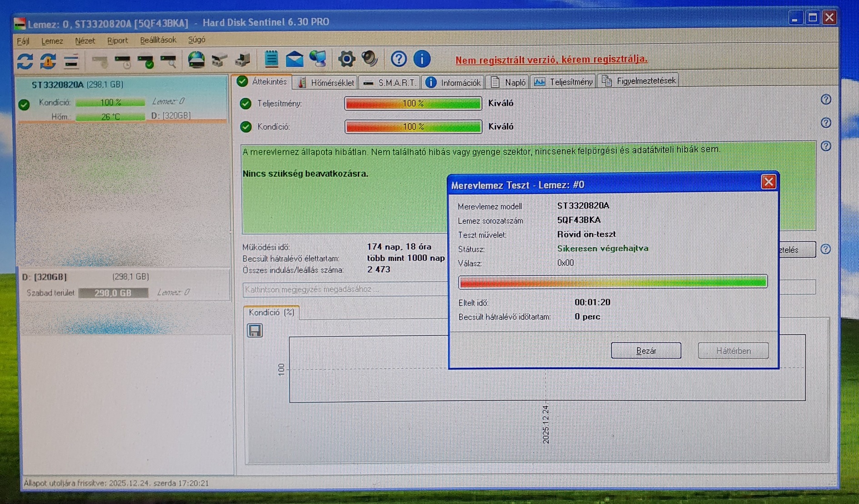Click the több mint 1000 nap value

click(x=406, y=258)
